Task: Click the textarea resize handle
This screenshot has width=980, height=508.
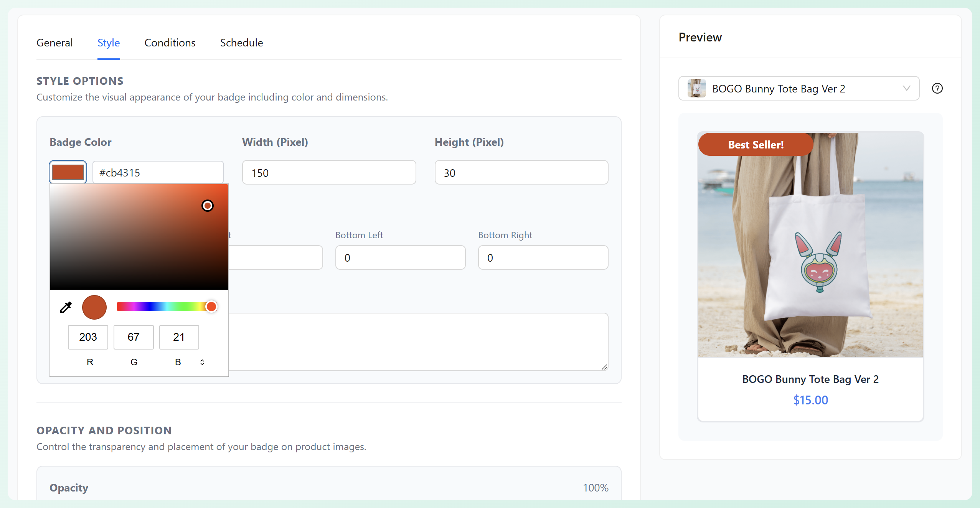Action: click(x=604, y=367)
